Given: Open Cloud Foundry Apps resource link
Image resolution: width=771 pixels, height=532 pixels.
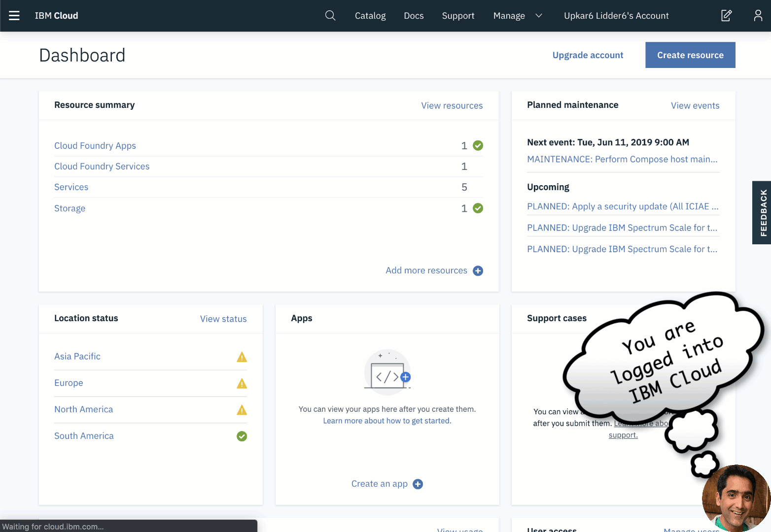Looking at the screenshot, I should pos(95,146).
